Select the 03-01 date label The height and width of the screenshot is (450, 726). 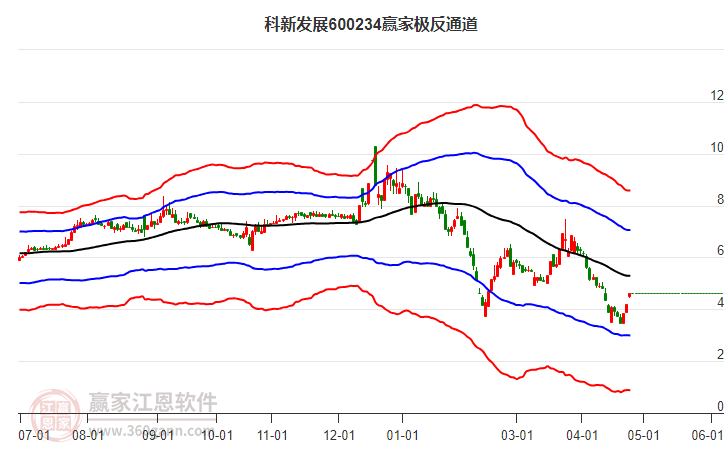coord(517,435)
